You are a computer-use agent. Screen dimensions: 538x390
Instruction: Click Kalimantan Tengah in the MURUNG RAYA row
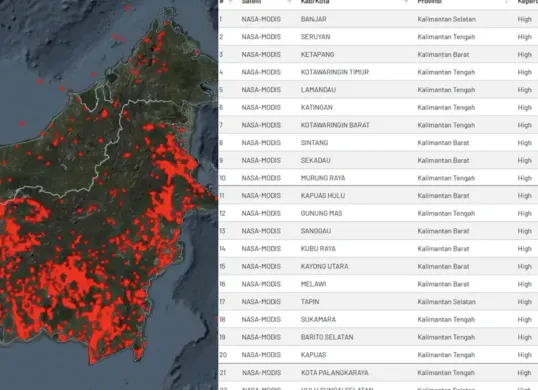click(x=446, y=178)
